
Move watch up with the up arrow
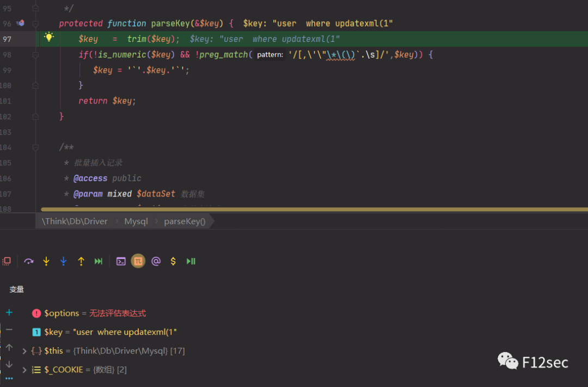pyautogui.click(x=9, y=347)
